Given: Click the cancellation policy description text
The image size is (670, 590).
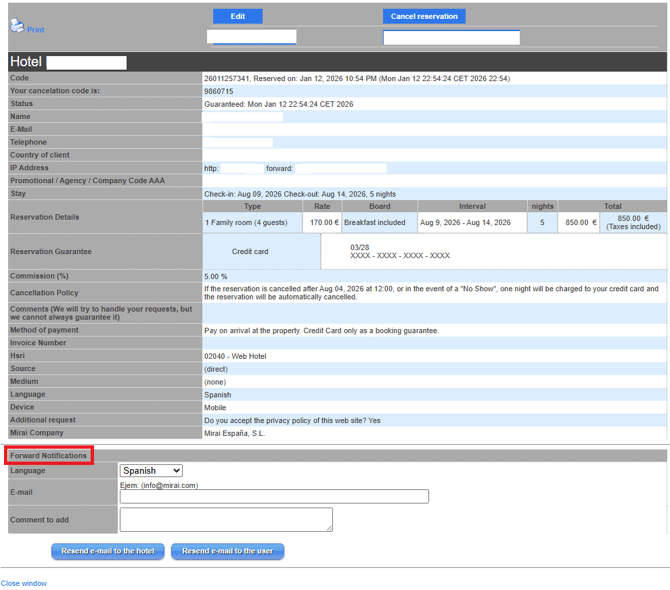Looking at the screenshot, I should [431, 293].
